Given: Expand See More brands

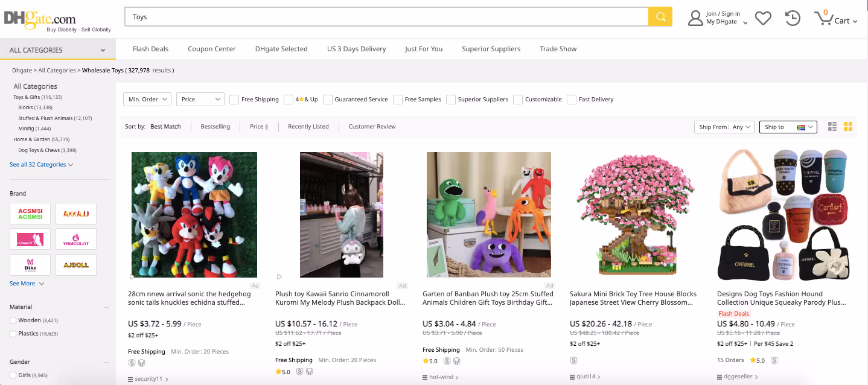Looking at the screenshot, I should coord(27,284).
